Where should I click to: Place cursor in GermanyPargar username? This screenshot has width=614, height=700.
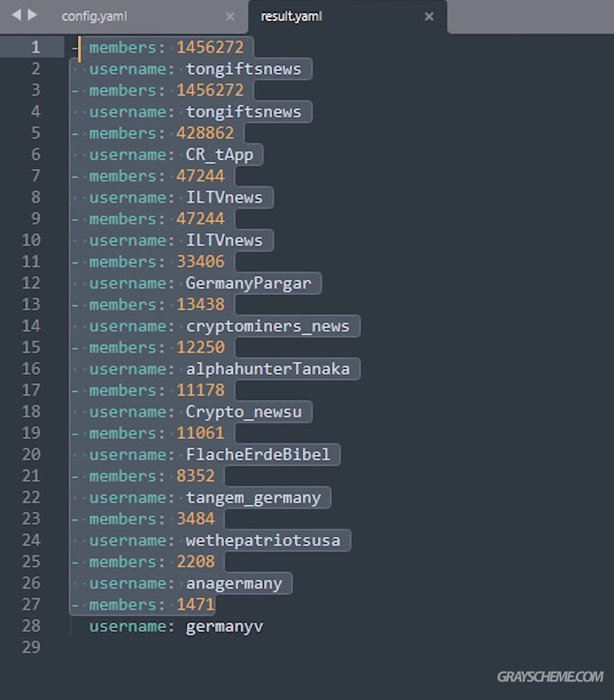[248, 283]
